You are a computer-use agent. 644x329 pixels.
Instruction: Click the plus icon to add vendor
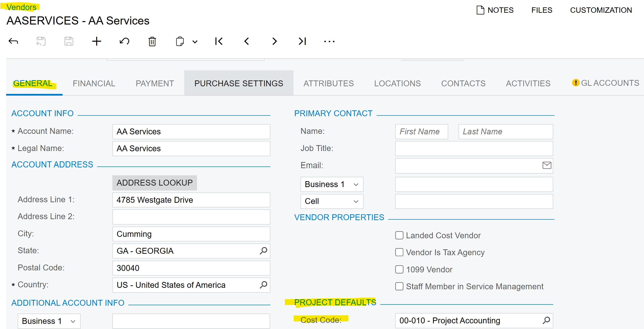click(96, 41)
